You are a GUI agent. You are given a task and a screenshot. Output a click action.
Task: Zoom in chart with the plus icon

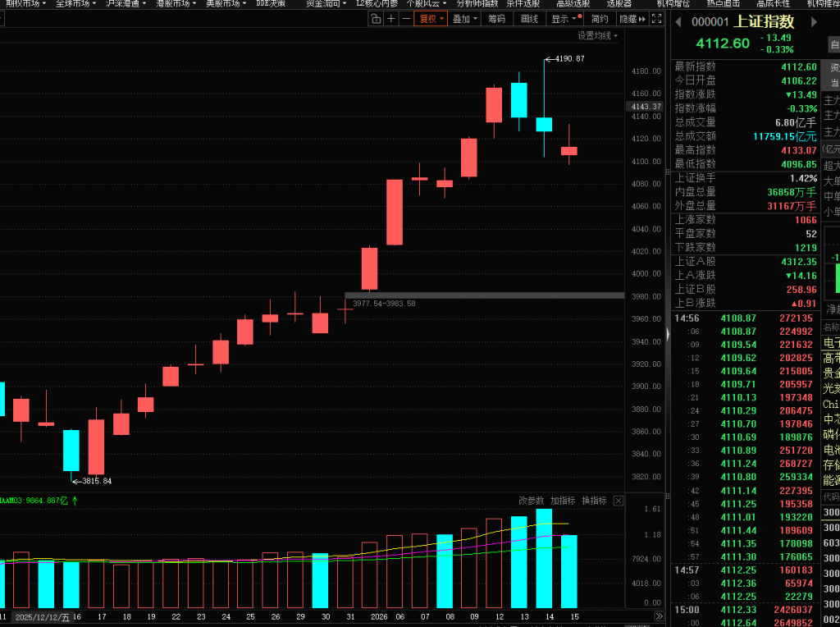390,18
